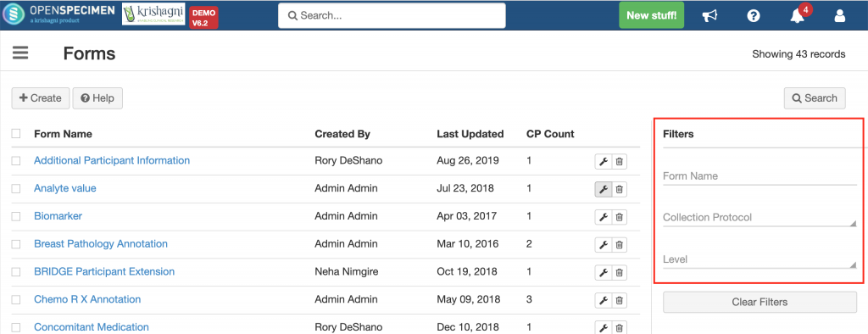Click wrench icon for Chemo R X Annotation
The width and height of the screenshot is (868, 334).
pos(604,300)
